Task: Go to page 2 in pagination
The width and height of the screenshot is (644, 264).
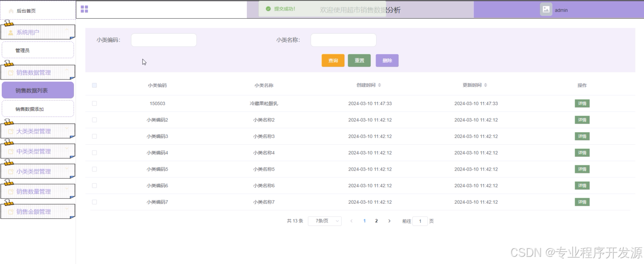Action: 377,221
